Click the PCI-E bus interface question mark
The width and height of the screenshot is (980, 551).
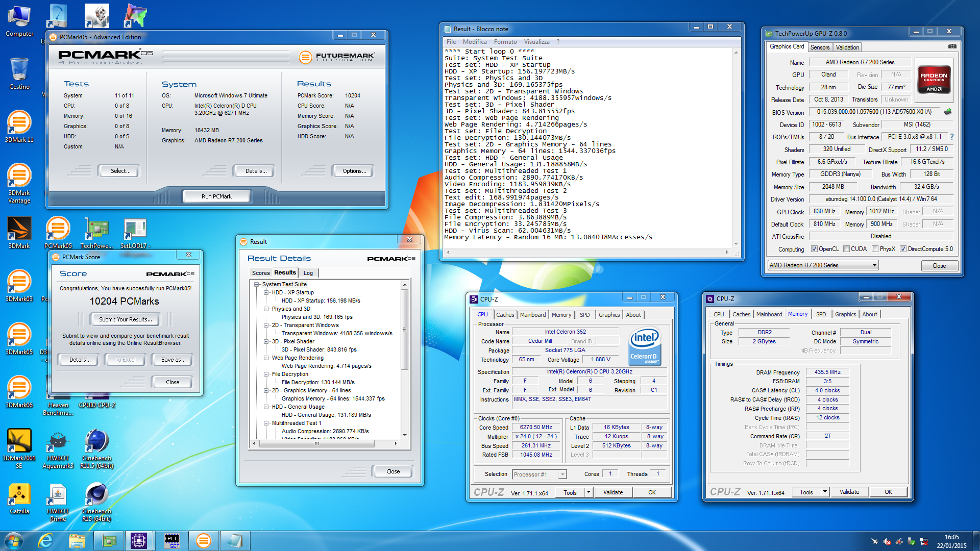click(x=952, y=137)
